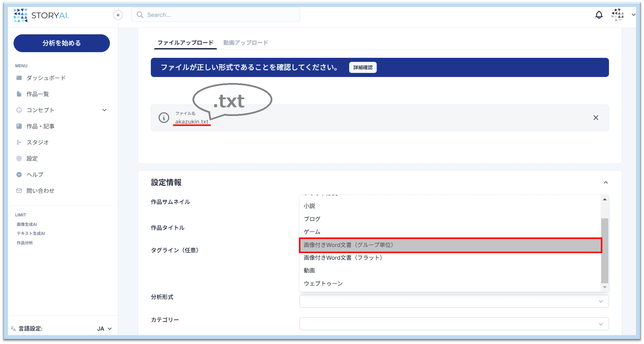Click the 作品・記事 sidebar icon

[19, 126]
